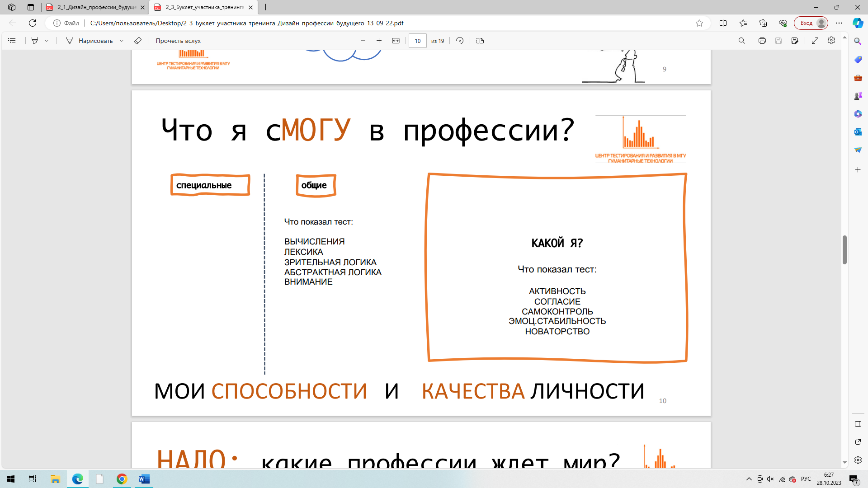Click the Read Aloud button
Screen dimensions: 868x488
point(179,41)
